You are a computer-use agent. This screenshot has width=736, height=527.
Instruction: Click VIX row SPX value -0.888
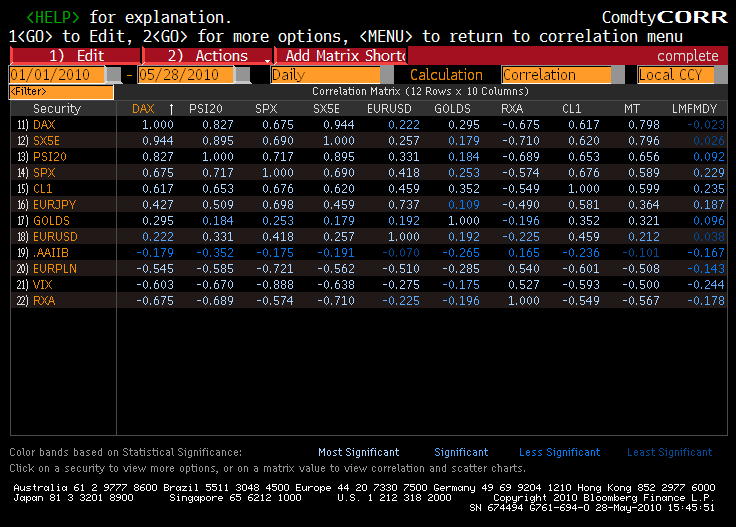[275, 284]
